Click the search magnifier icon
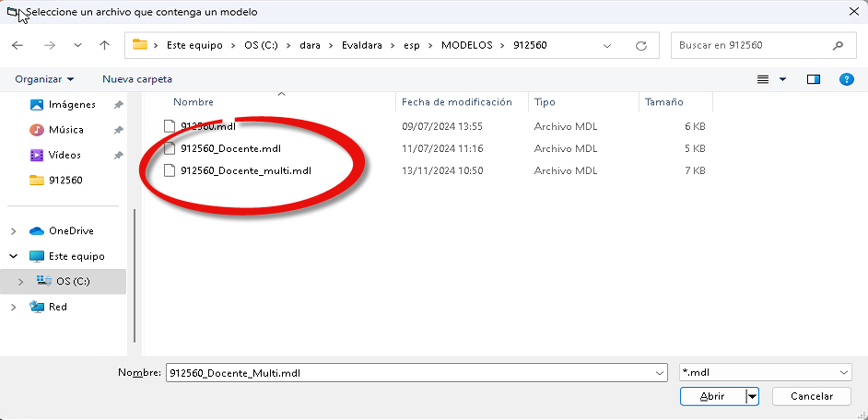Image resolution: width=868 pixels, height=420 pixels. pos(837,45)
